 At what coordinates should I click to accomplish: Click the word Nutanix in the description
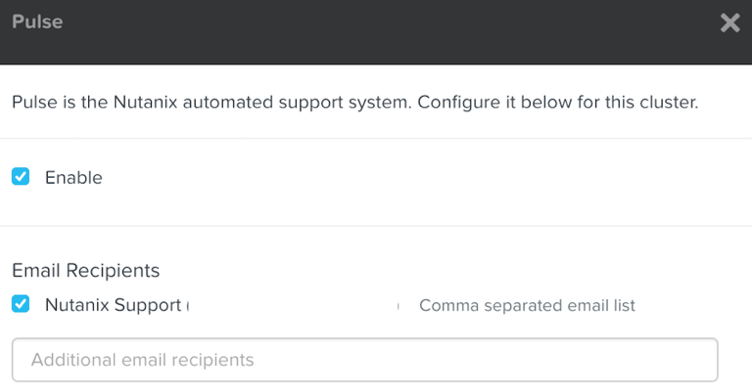tap(145, 102)
